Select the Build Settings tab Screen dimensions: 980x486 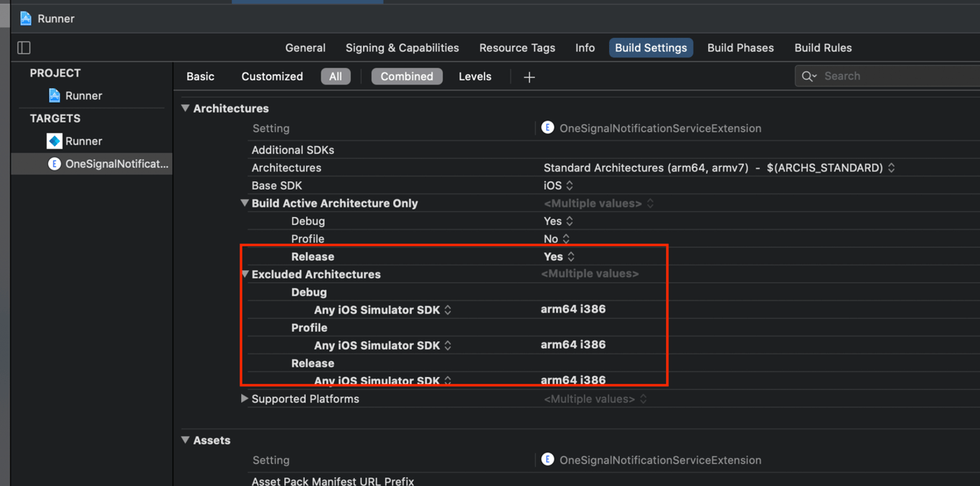point(651,48)
